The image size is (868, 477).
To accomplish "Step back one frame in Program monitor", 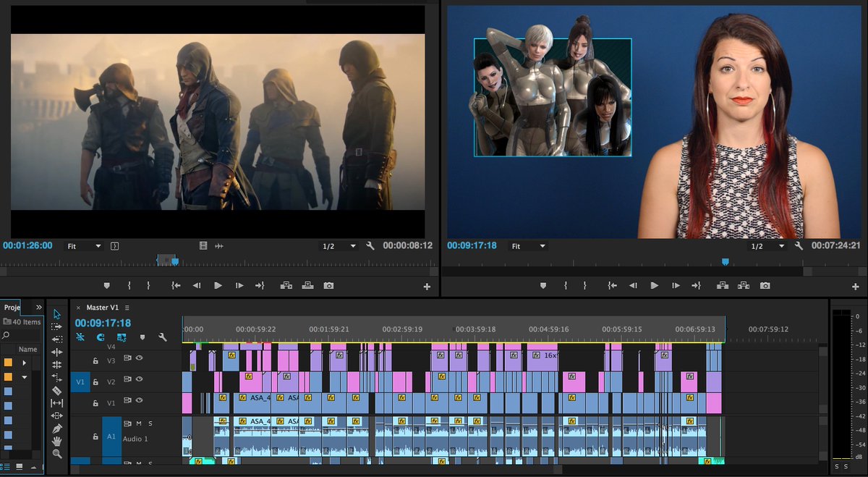I will click(633, 286).
